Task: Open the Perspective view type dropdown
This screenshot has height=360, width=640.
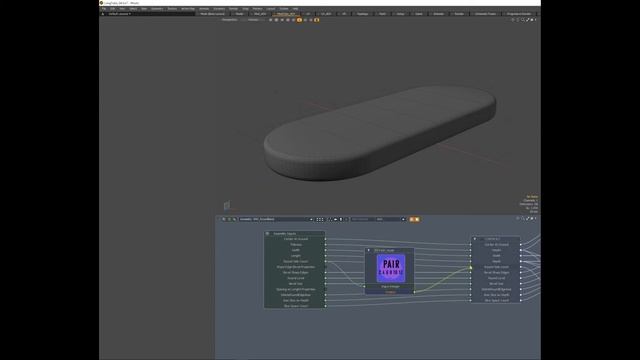Action: [x=230, y=20]
